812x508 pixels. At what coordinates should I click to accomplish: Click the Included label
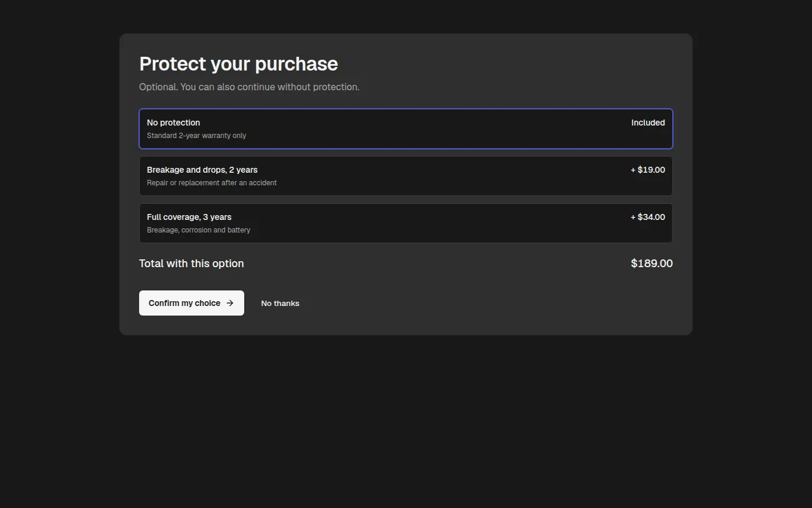(x=648, y=123)
